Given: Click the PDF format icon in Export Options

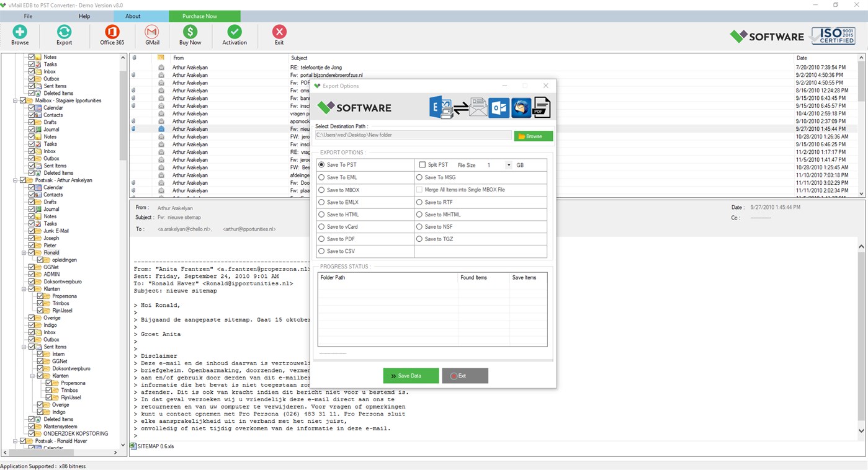Looking at the screenshot, I should point(540,107).
